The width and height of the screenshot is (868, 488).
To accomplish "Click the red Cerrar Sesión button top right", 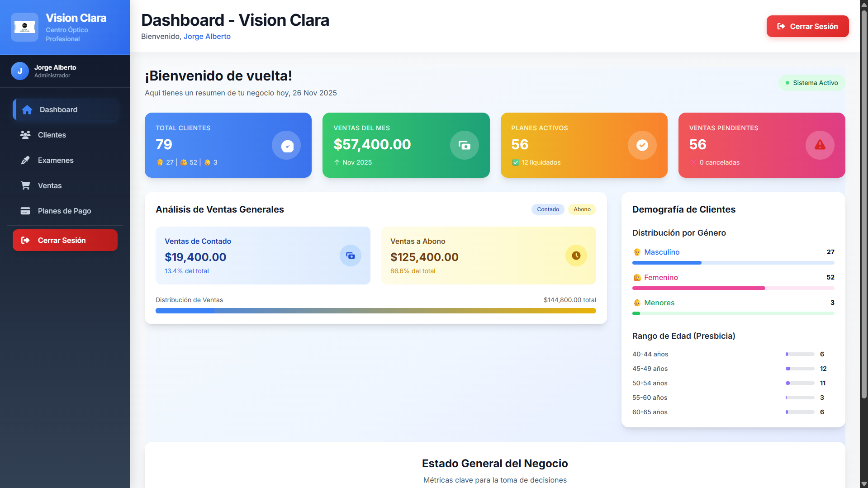I will tap(807, 26).
